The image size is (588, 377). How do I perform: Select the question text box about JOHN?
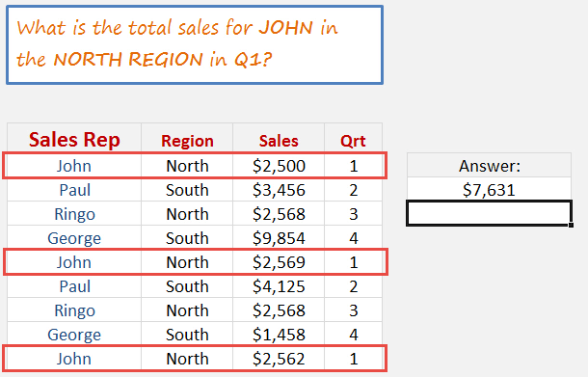(x=195, y=44)
